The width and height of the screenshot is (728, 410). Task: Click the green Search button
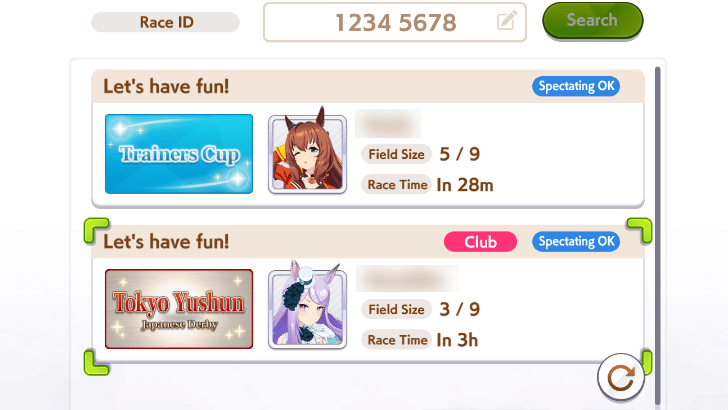[593, 21]
